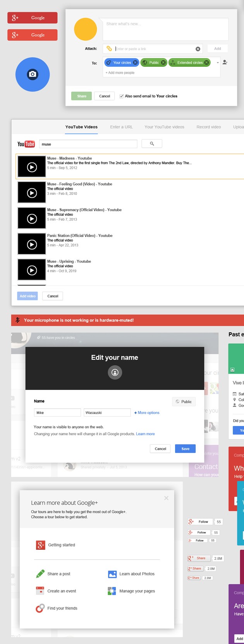Clear the attach link field with its X icon

click(198, 49)
